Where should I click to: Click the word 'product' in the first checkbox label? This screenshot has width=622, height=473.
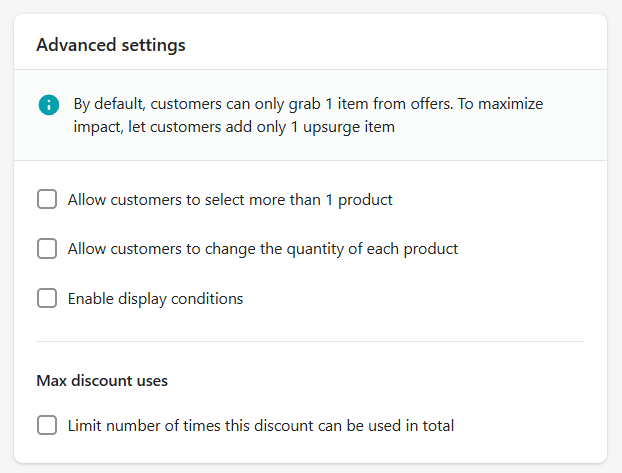365,200
